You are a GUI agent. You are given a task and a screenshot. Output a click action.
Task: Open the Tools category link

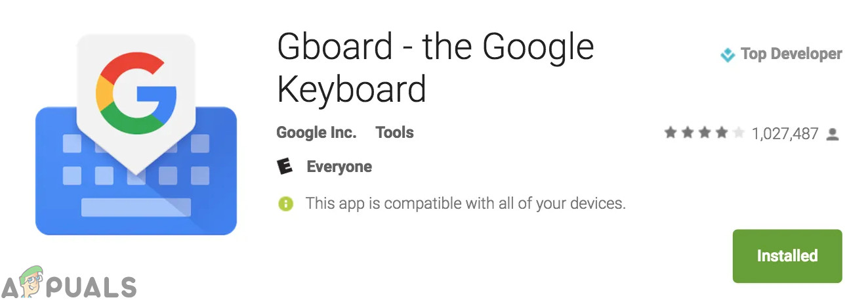(394, 133)
